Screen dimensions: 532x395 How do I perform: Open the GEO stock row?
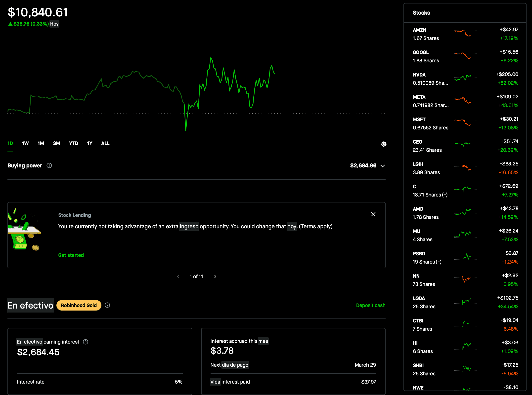(x=465, y=146)
